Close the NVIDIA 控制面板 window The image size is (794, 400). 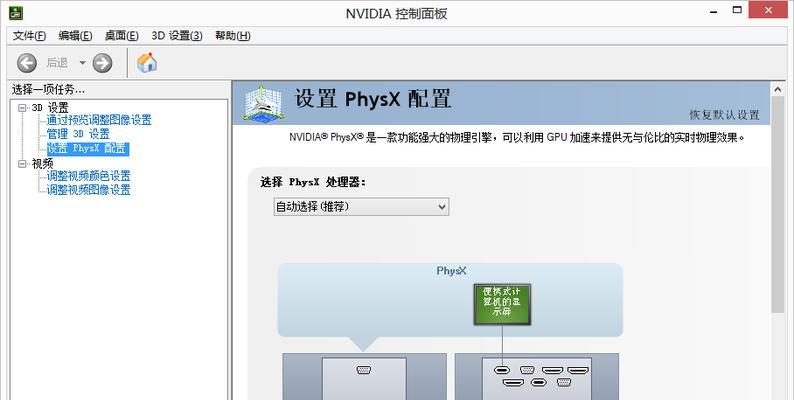pyautogui.click(x=769, y=10)
